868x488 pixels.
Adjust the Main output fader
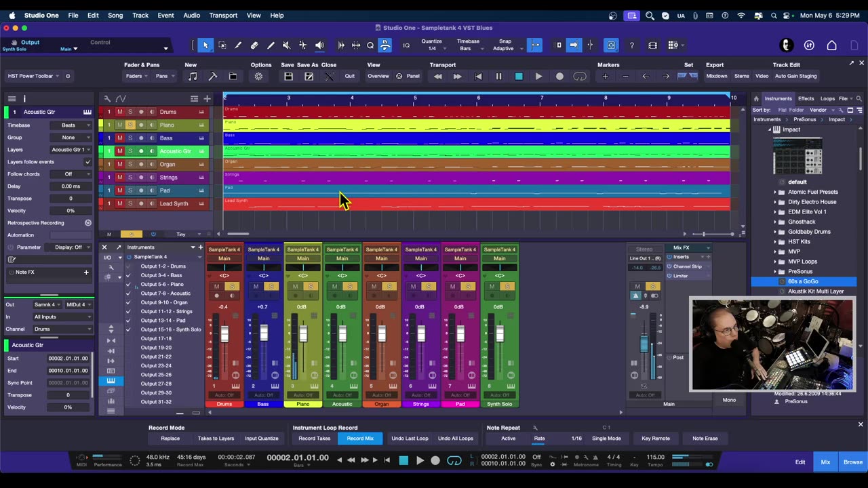coord(644,344)
